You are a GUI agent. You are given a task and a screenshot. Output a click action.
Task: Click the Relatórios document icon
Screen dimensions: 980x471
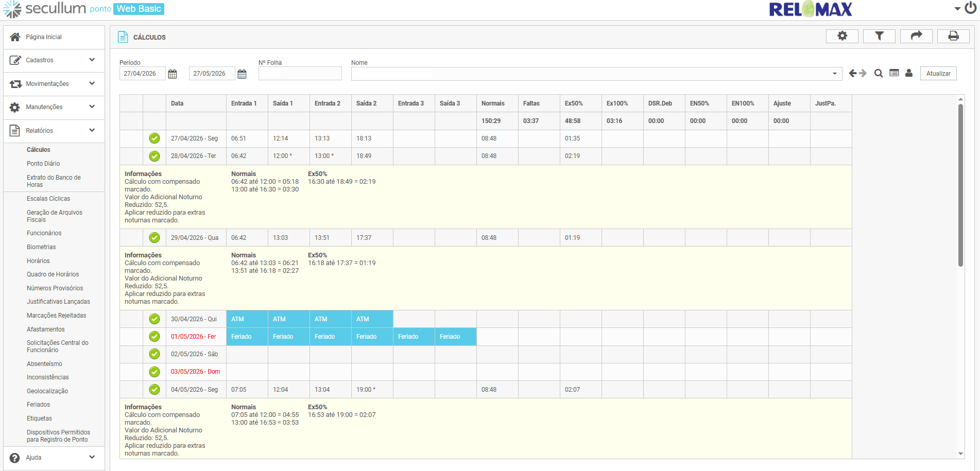(x=15, y=130)
